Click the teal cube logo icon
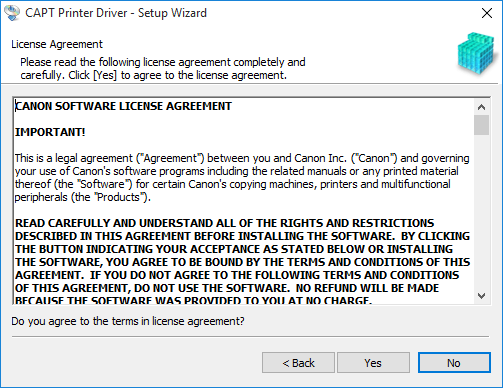Screen dimensions: 503x388 [x=476, y=53]
